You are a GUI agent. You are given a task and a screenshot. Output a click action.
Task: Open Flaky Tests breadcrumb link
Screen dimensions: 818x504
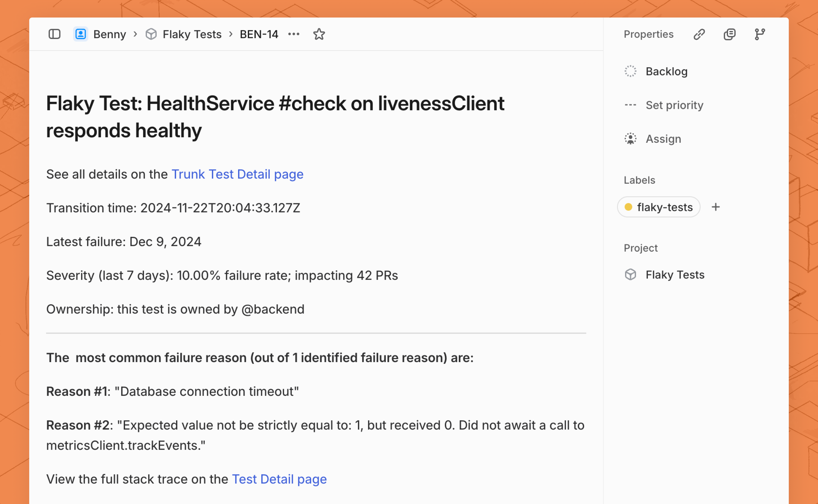coord(192,34)
